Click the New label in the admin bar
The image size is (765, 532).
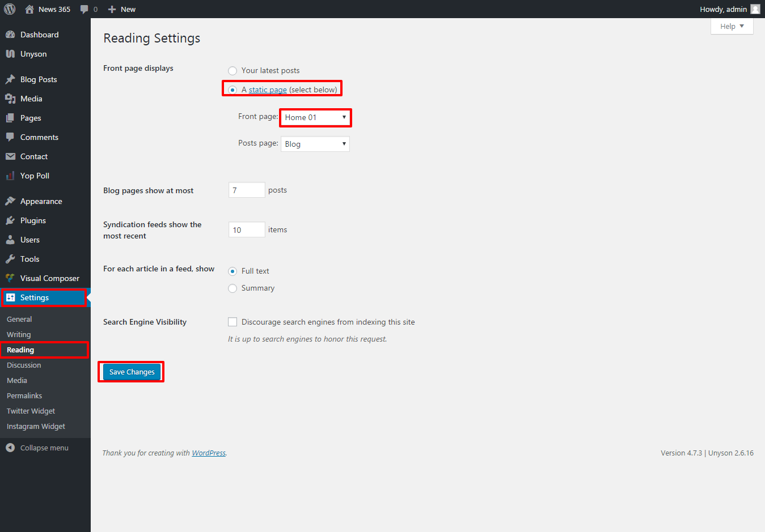point(128,9)
